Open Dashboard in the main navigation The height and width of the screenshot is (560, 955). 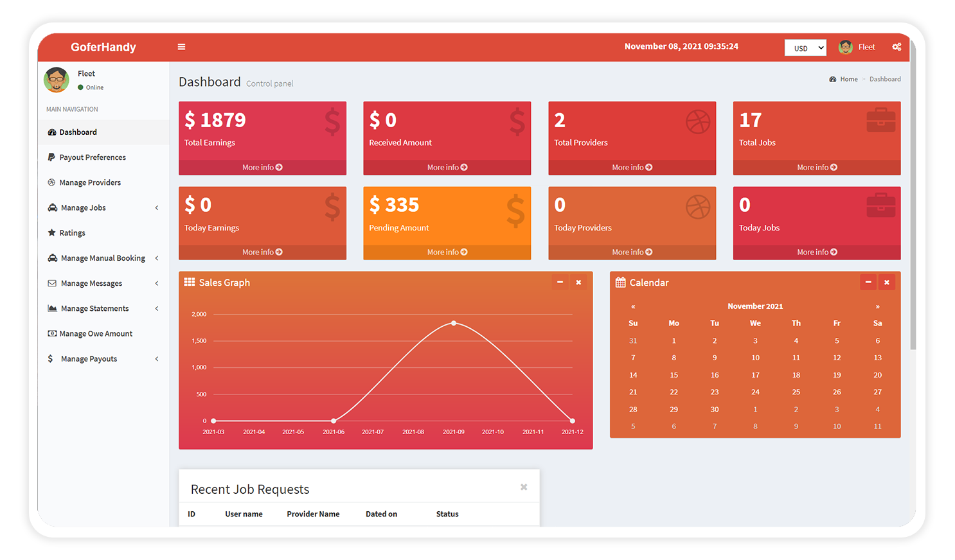(x=103, y=132)
